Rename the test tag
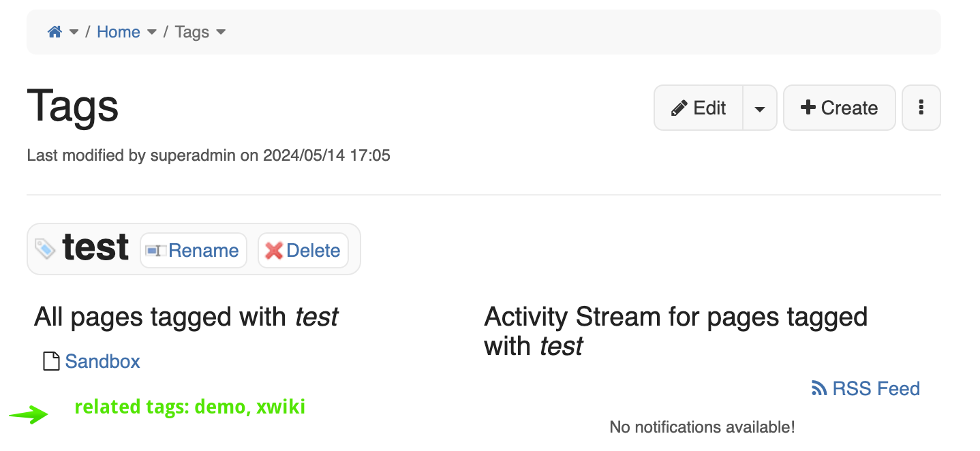Viewport: 980px width, 451px height. (194, 251)
